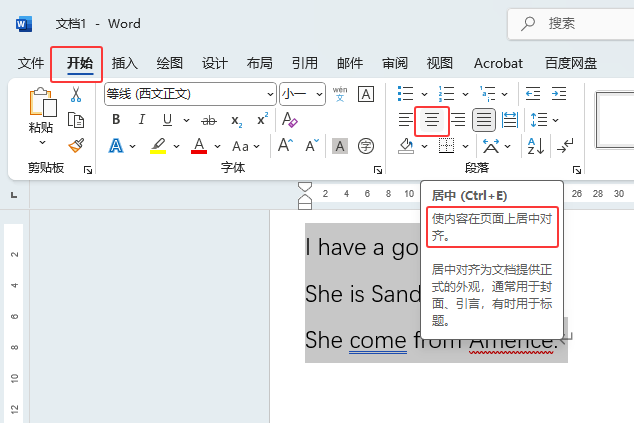Click the Center alignment button

[431, 120]
